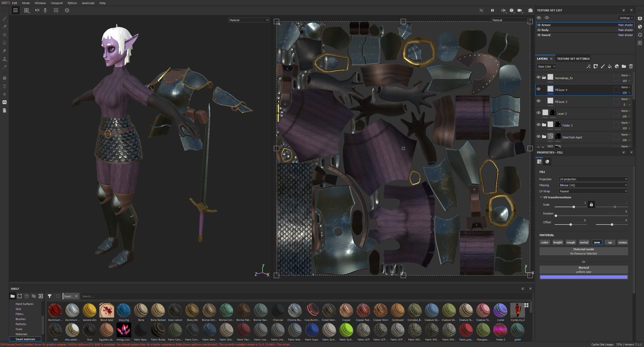Click the material sphere icon in Properties panel
The image size is (644, 347).
coord(547,162)
